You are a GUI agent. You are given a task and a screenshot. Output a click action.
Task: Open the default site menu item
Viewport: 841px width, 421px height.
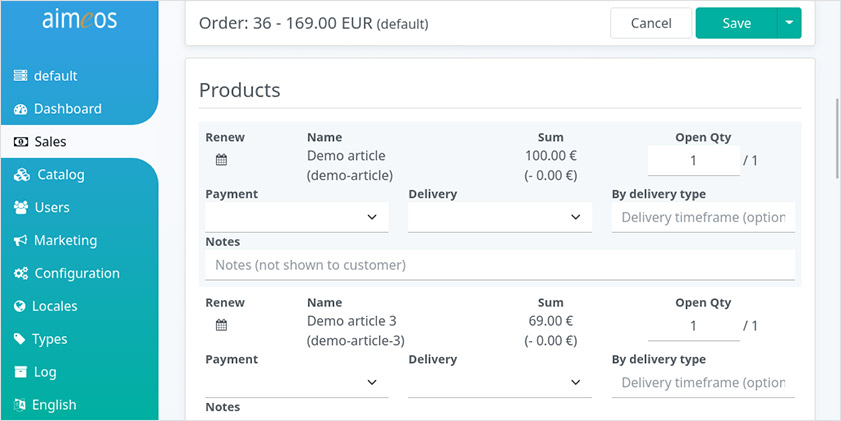79,76
